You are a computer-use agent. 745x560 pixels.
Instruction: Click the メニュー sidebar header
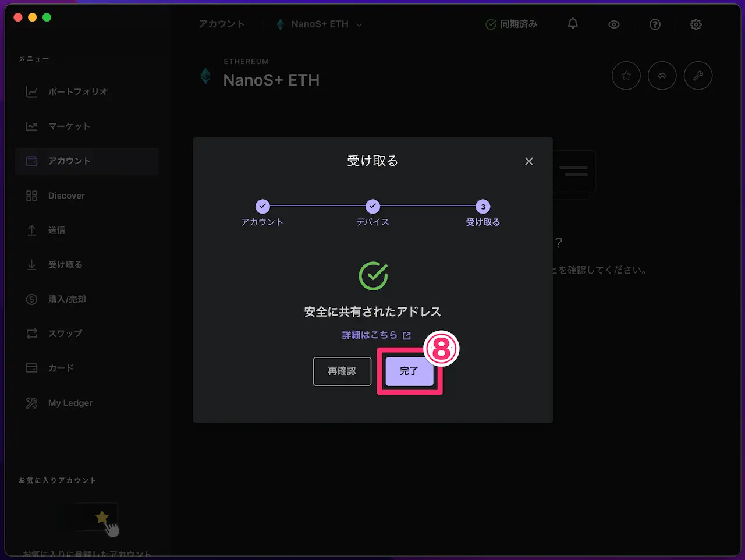(x=34, y=59)
